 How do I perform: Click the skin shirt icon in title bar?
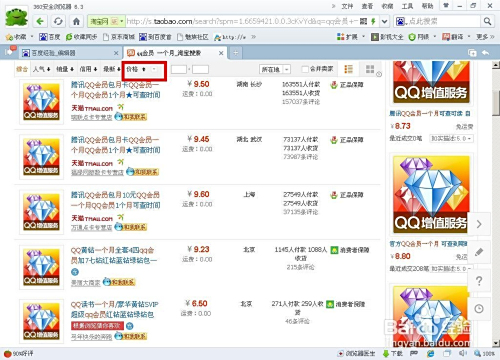tap(446, 6)
